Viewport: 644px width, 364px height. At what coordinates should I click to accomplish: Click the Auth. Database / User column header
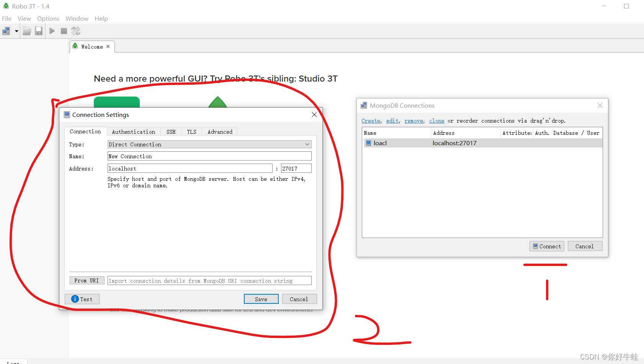coord(568,133)
